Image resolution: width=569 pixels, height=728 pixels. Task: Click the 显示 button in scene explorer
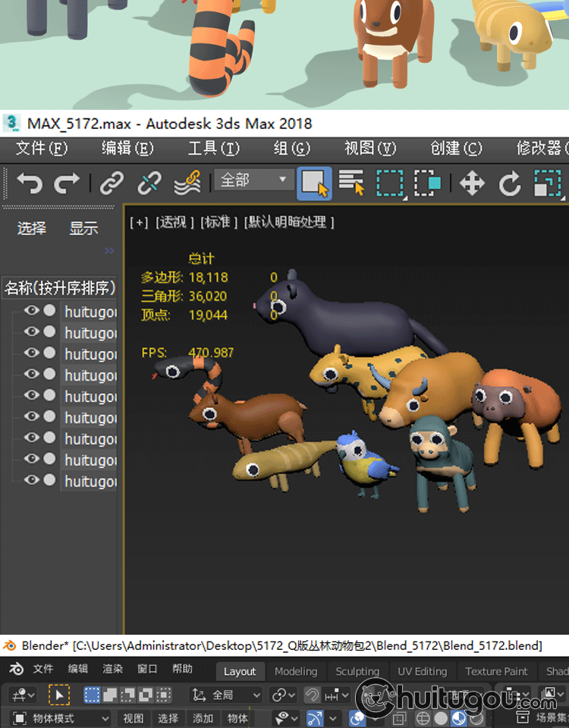(x=83, y=228)
